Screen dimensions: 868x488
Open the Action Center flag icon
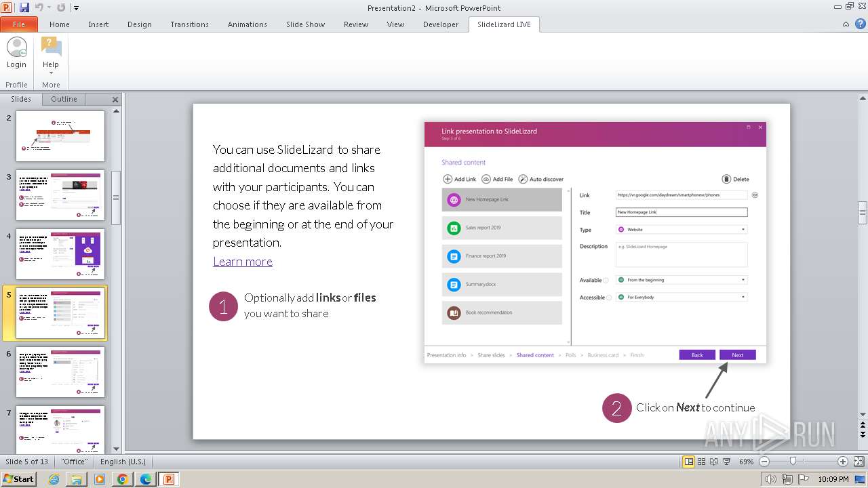point(804,479)
